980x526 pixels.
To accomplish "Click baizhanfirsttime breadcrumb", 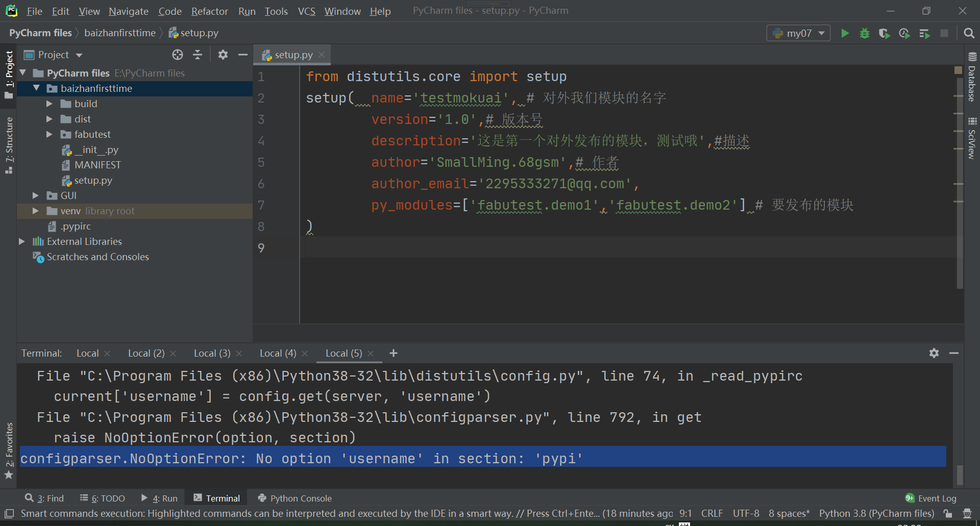I will point(120,33).
